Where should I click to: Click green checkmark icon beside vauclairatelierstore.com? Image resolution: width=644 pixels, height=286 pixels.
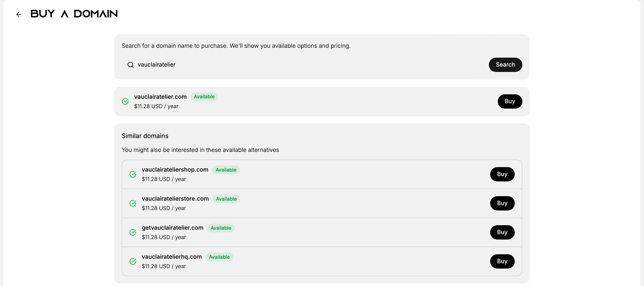click(133, 203)
